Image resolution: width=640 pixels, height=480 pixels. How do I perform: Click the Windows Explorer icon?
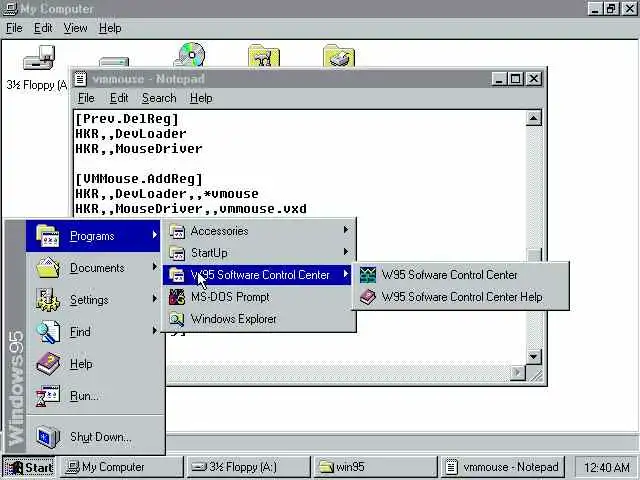pos(177,319)
